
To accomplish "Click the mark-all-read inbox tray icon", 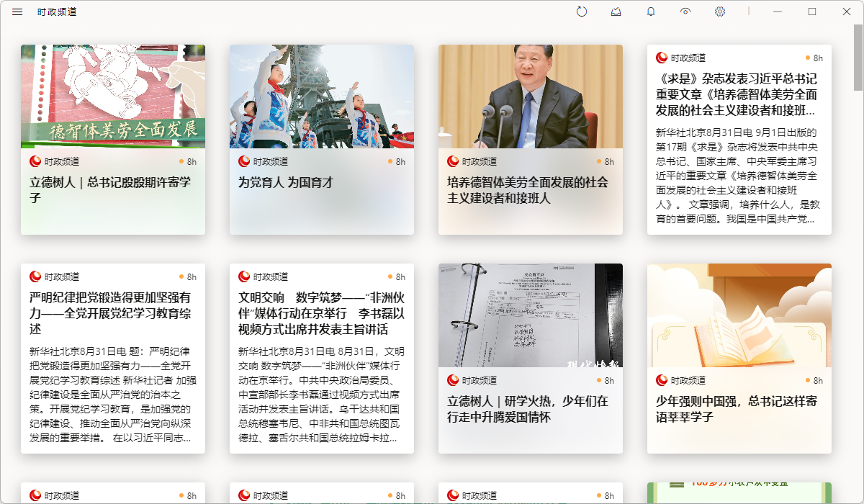I will coord(616,12).
